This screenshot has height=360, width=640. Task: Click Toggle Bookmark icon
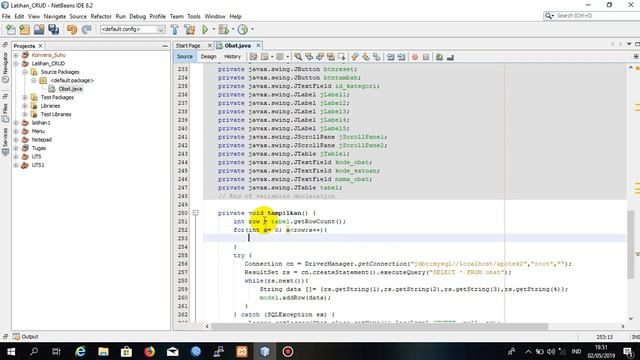(x=377, y=57)
